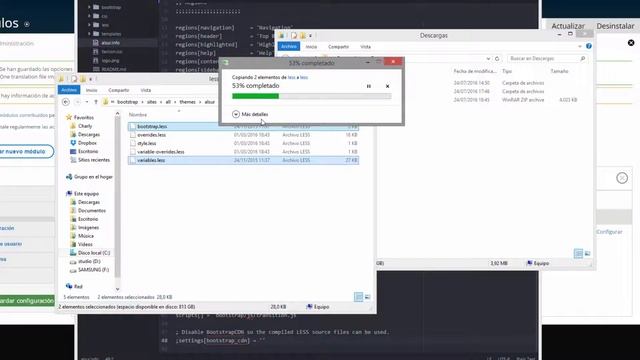The image size is (640, 360).
Task: Refresh the Descargas window address bar
Action: click(497, 59)
